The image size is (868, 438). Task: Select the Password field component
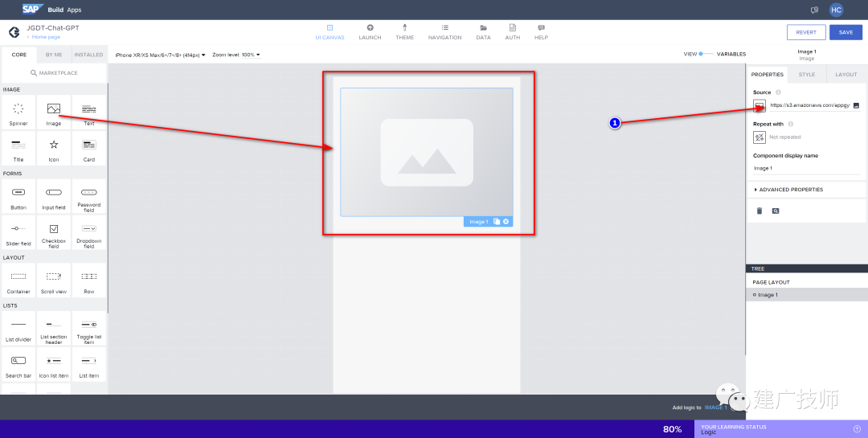(x=88, y=197)
